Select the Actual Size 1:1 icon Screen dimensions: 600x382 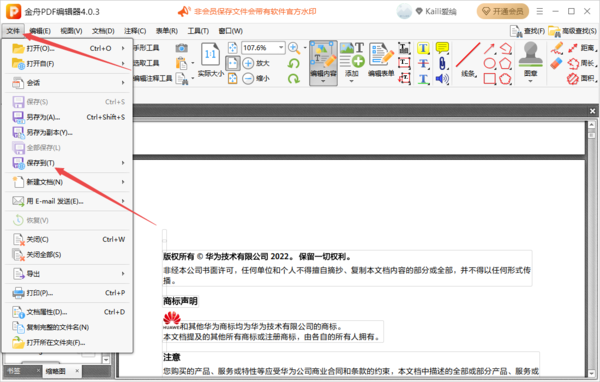(x=210, y=54)
